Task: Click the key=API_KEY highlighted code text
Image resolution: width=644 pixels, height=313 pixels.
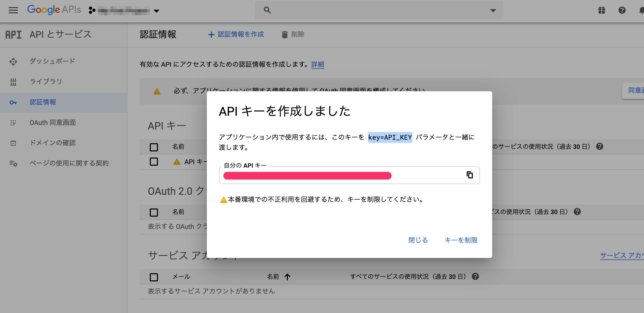Action: click(x=390, y=137)
